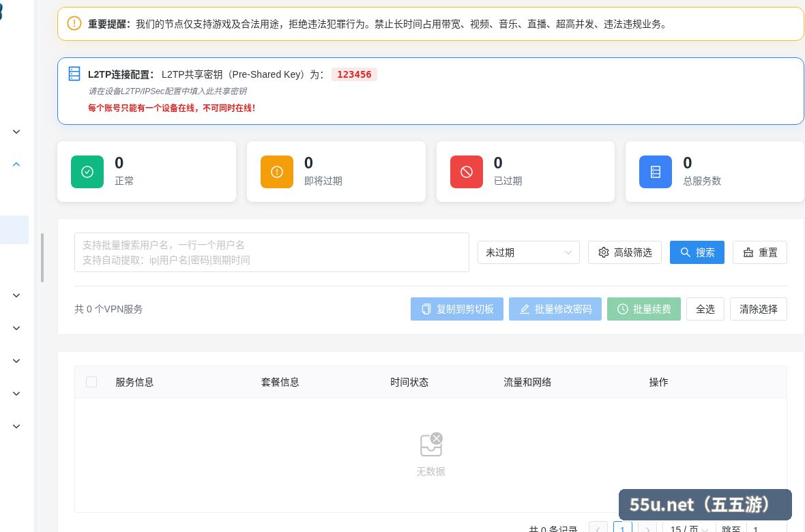Click the 共 0 个VPN服务 count text
805x532 pixels.
[108, 309]
